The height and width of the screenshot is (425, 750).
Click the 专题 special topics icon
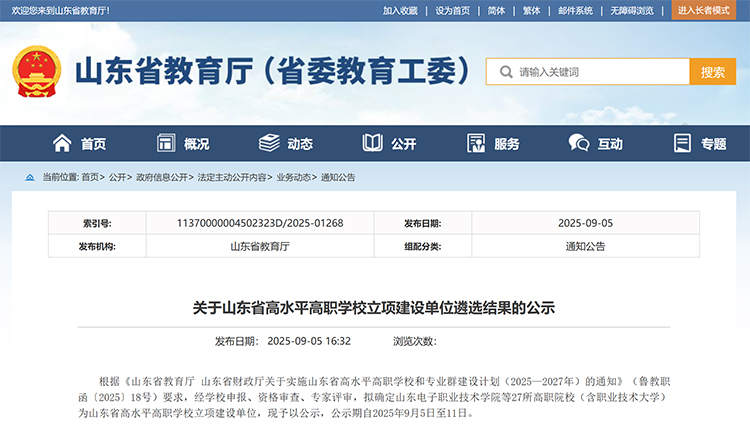683,143
